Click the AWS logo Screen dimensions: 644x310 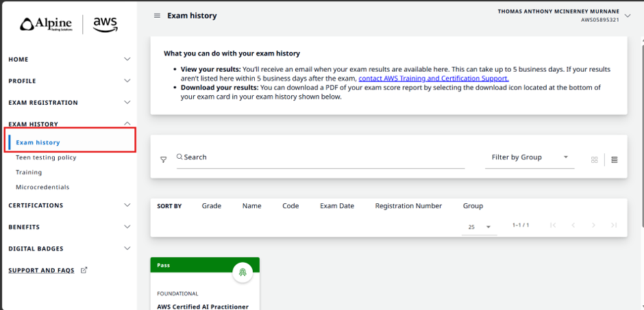106,24
